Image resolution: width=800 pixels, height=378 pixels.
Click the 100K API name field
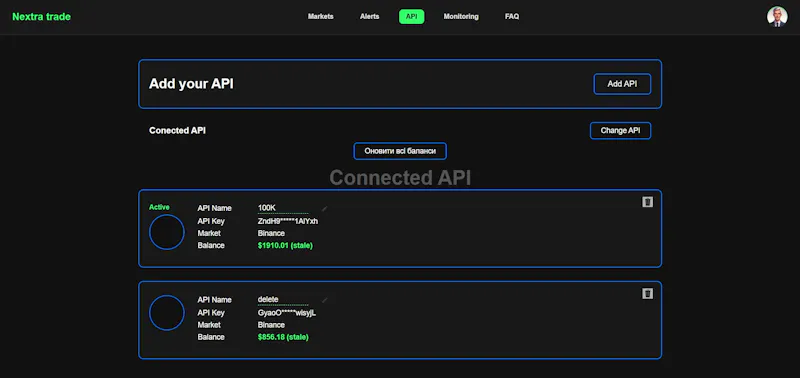(x=283, y=209)
